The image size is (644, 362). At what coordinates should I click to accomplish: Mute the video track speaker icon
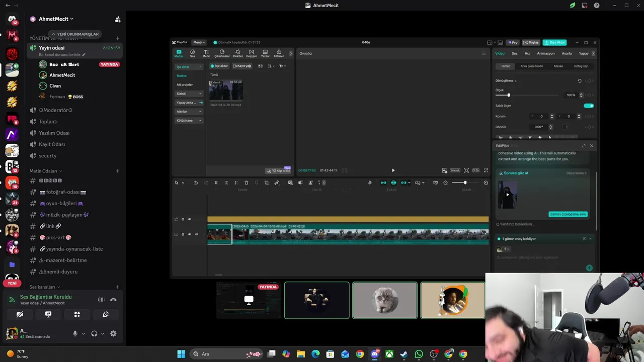(x=196, y=234)
